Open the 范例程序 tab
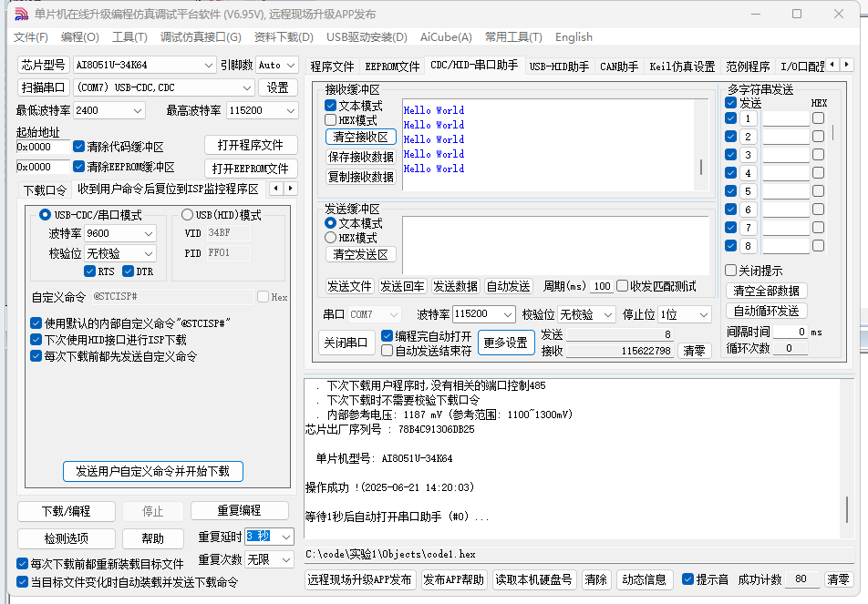 pos(748,67)
